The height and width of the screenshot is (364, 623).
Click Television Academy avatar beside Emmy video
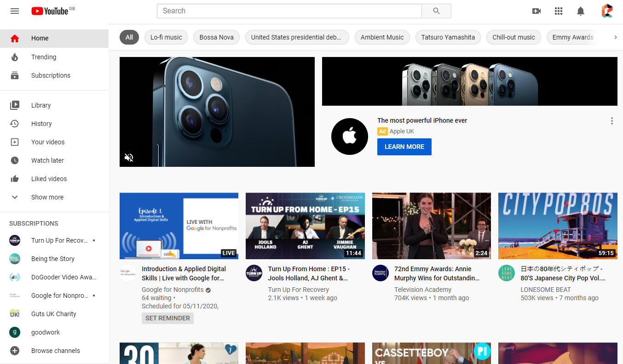381,273
